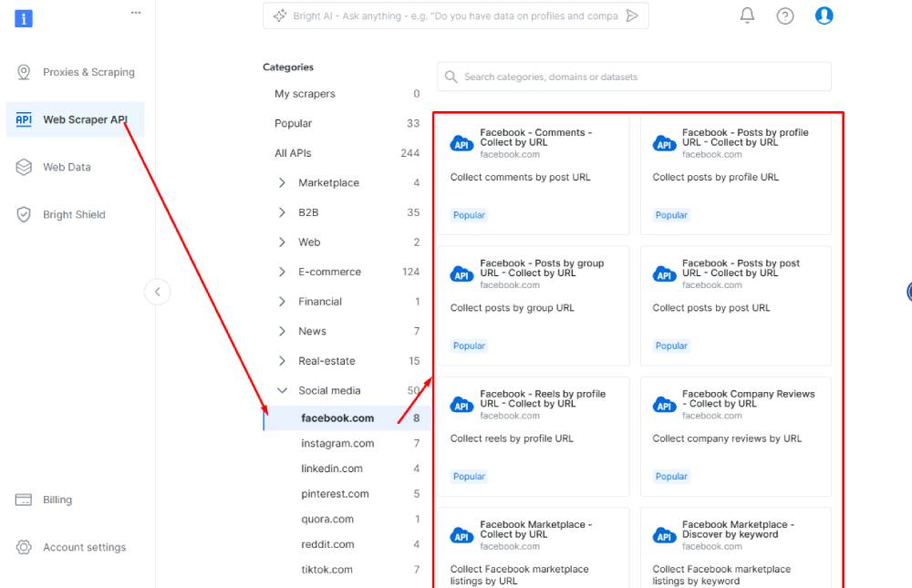The height and width of the screenshot is (588, 912).
Task: Open Proxies & Scraping section
Action: point(76,72)
